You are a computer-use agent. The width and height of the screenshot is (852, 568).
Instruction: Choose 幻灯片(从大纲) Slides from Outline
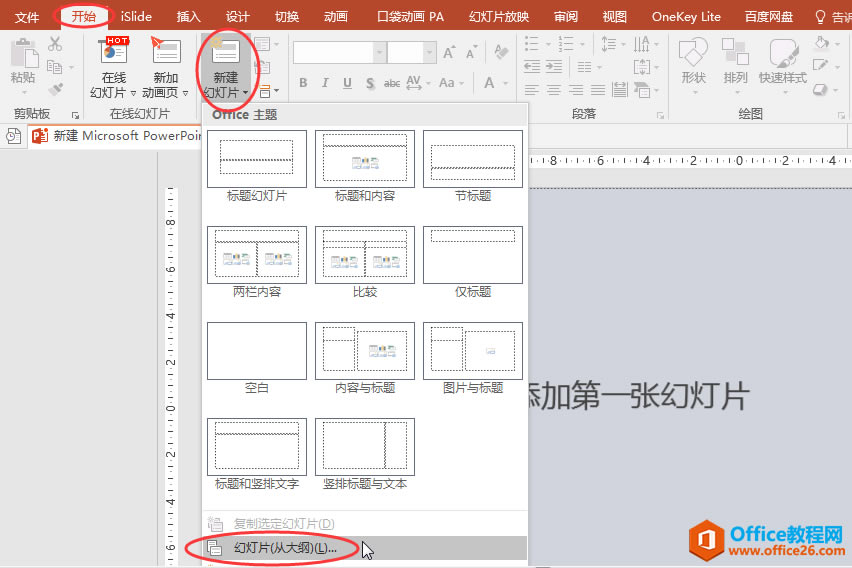coord(365,548)
